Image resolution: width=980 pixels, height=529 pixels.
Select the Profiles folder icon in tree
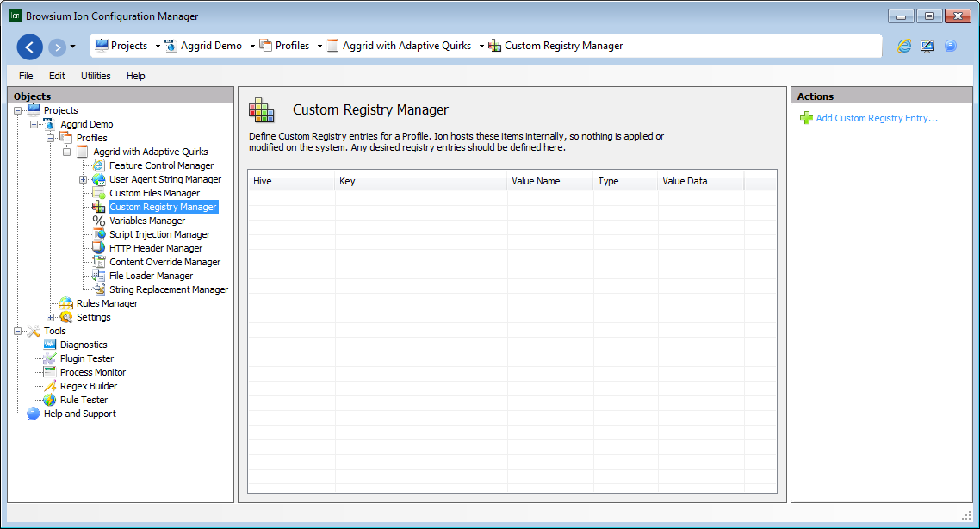pyautogui.click(x=65, y=138)
